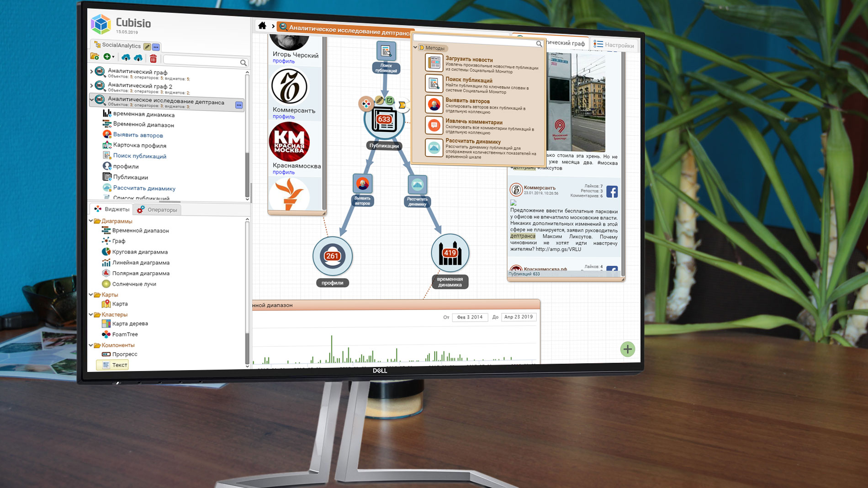Click the cloud download icon

pos(138,58)
